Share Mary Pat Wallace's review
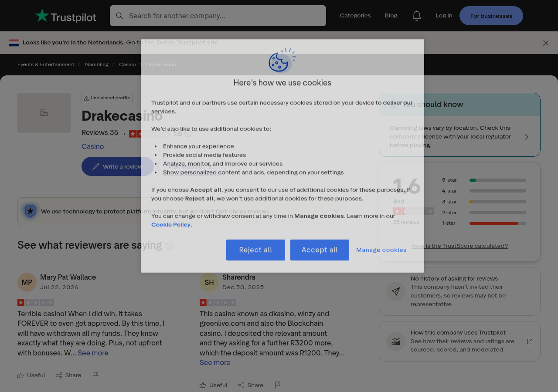 click(x=68, y=375)
